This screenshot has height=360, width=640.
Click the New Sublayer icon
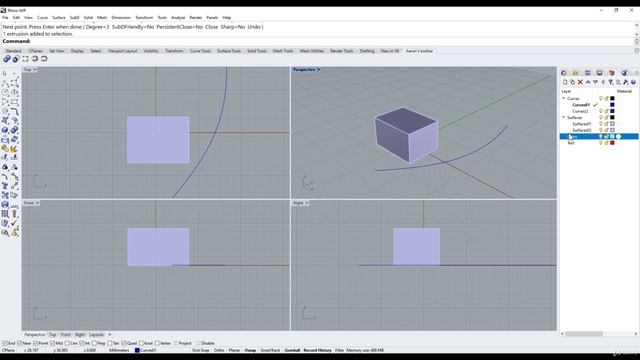[x=573, y=82]
